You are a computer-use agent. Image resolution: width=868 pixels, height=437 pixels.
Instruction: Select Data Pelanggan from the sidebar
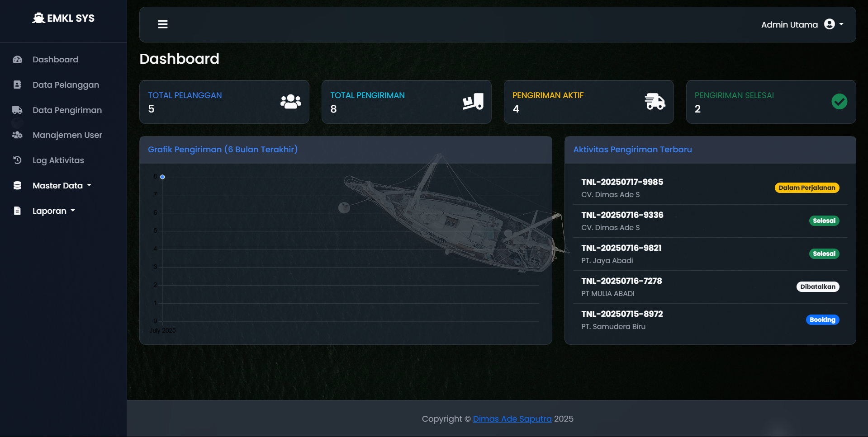66,85
